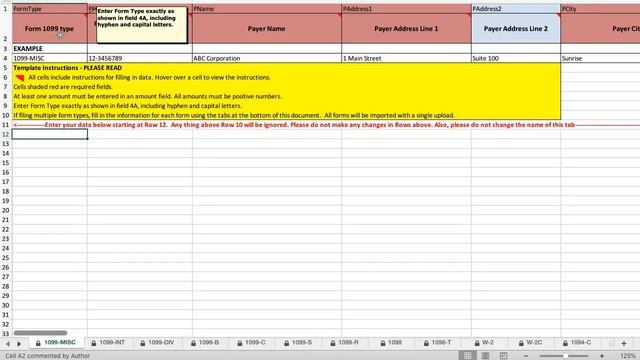Screen dimensions: 640x360
Task: Select the 1099-MISC example cell
Action: click(49, 58)
